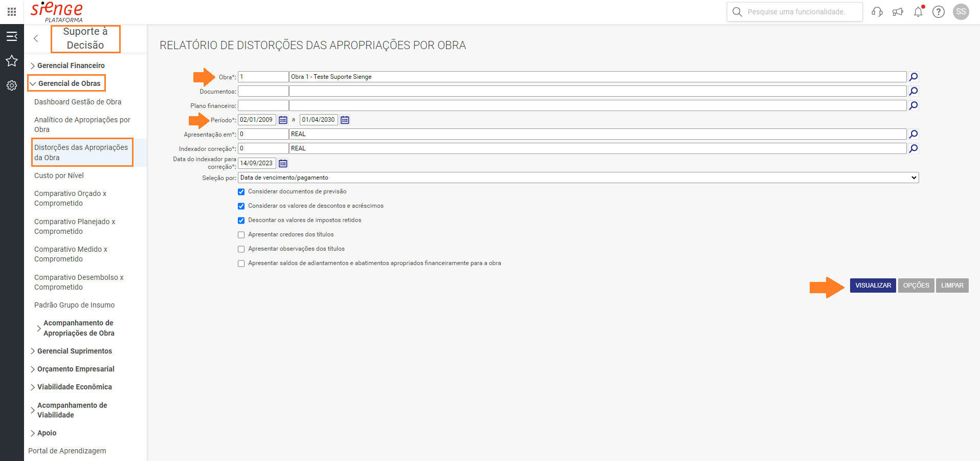Open Comparativo Orçado x Comprometido
The height and width of the screenshot is (461, 980).
tap(70, 199)
